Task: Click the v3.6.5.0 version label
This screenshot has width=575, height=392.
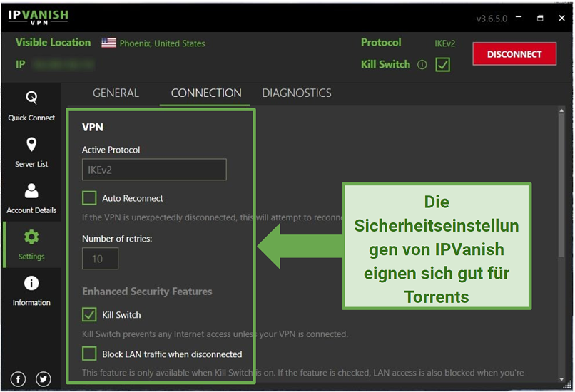Action: [492, 19]
